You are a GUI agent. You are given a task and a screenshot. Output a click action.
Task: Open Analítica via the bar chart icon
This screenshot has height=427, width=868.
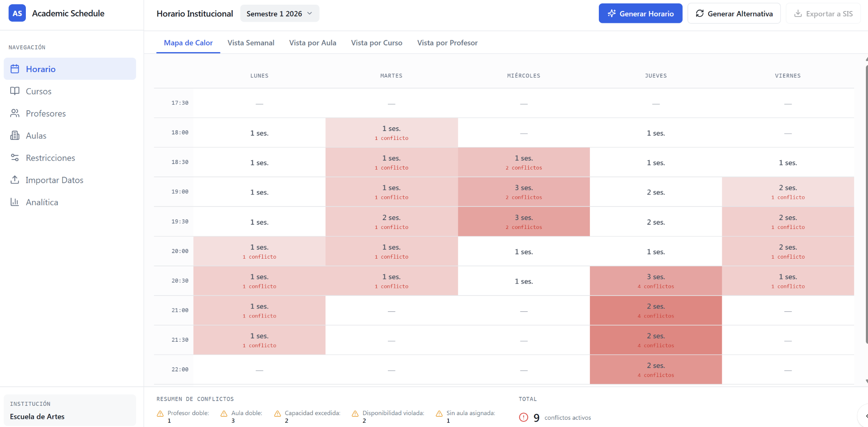click(x=15, y=202)
